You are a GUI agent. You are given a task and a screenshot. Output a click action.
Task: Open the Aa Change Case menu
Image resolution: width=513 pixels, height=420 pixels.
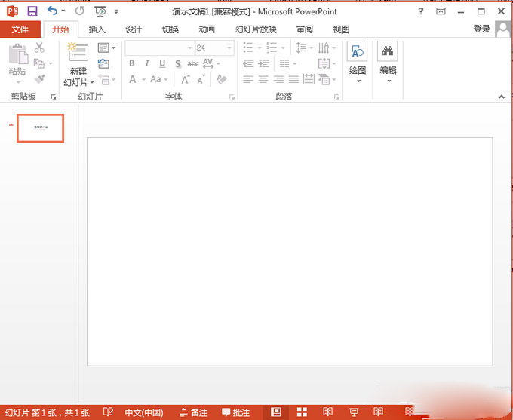coord(159,79)
